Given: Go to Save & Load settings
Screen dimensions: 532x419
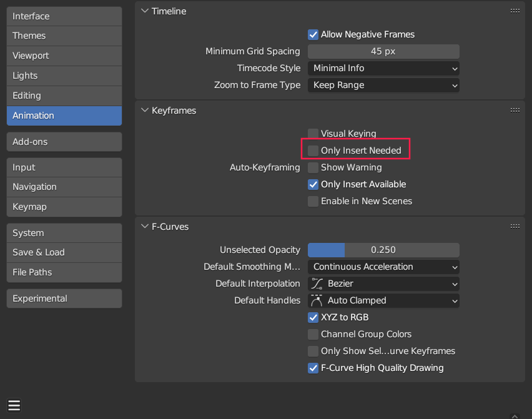Looking at the screenshot, I should pyautogui.click(x=64, y=252).
